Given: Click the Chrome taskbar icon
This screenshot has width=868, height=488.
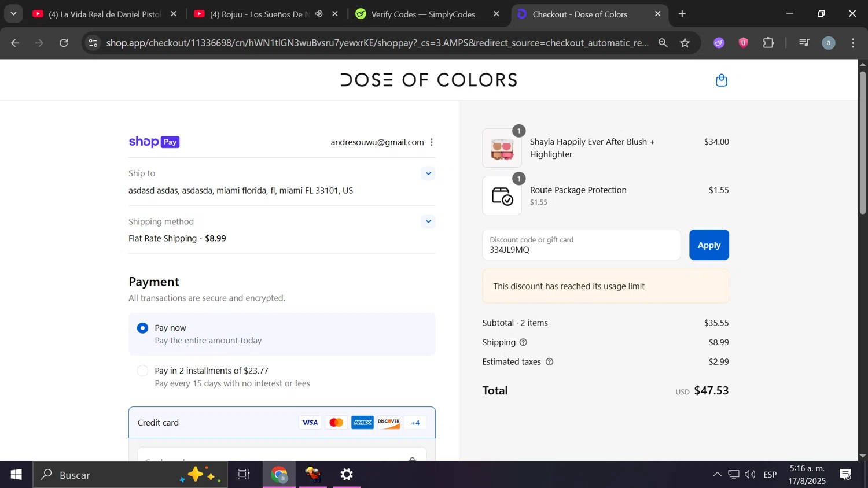Looking at the screenshot, I should [279, 475].
